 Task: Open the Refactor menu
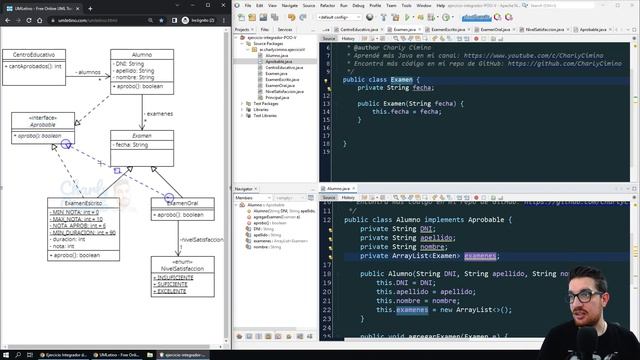tap(327, 6)
